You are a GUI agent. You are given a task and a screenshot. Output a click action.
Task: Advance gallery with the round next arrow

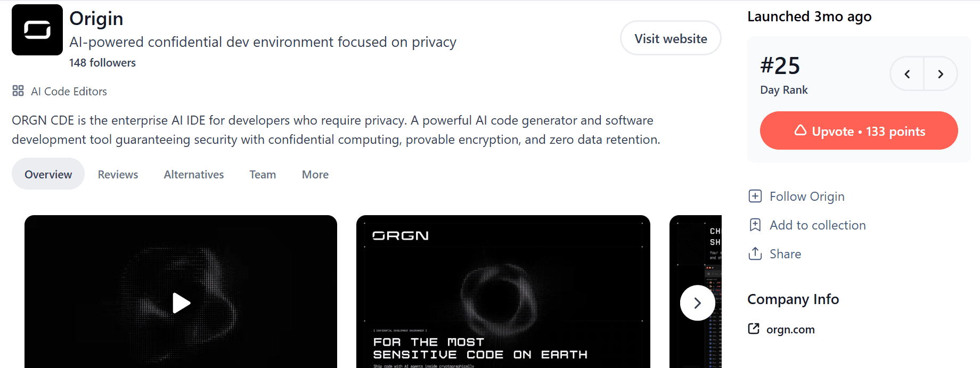pyautogui.click(x=697, y=303)
